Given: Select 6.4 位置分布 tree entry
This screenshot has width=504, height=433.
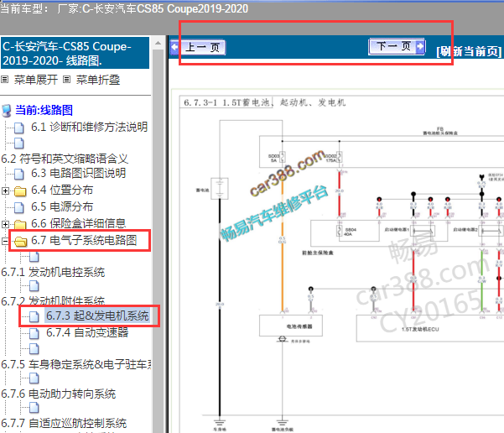Looking at the screenshot, I should pos(62,190).
